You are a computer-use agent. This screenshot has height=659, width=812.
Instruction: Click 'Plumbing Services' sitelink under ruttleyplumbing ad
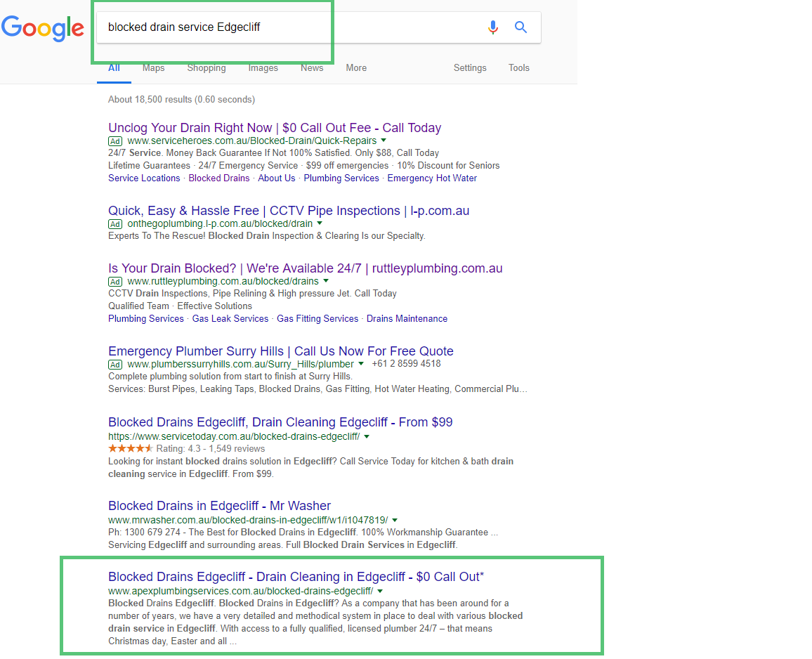click(146, 319)
